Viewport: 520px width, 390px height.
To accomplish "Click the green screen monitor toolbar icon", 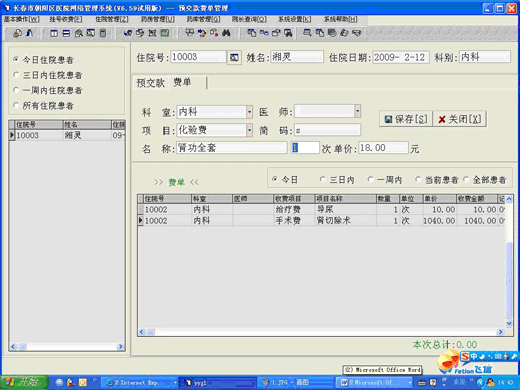I will [x=165, y=33].
